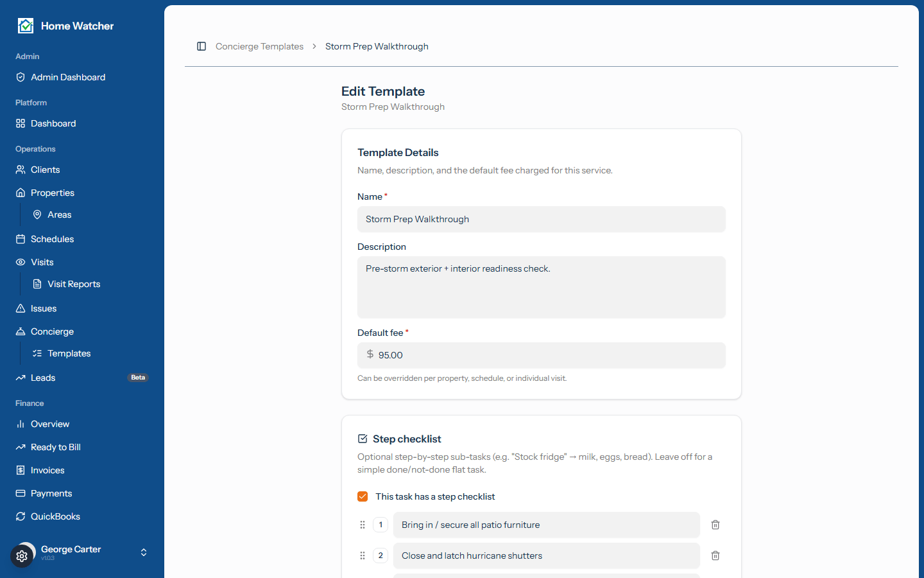Screen dimensions: 924x578
Task: Click the Properties house icon
Action: pos(21,193)
